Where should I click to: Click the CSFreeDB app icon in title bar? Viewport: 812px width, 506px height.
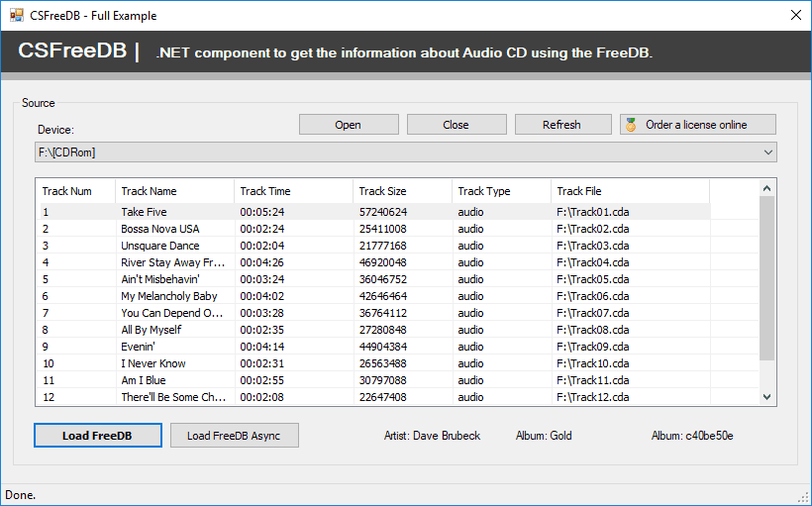pos(16,16)
